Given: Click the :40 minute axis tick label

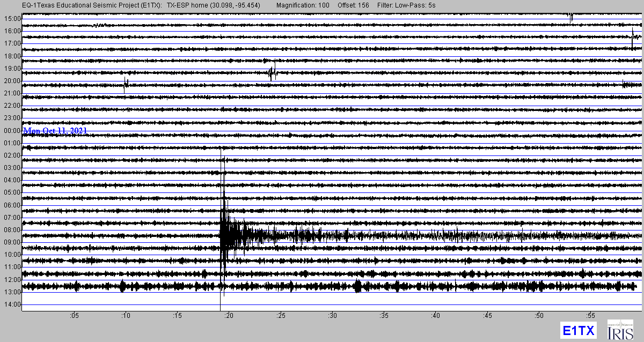Looking at the screenshot, I should pyautogui.click(x=436, y=315).
